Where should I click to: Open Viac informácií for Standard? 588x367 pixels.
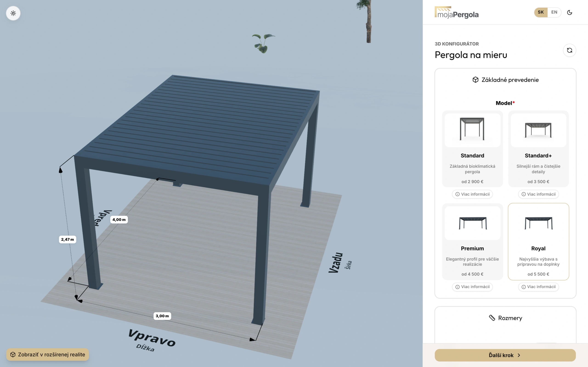click(x=472, y=194)
